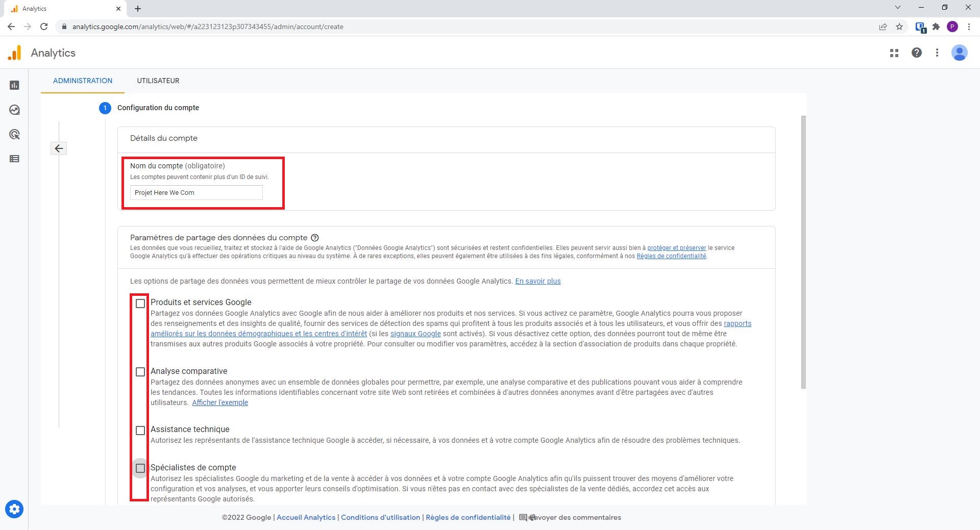The image size is (980, 530).
Task: Open Règles de confidentialité footer link
Action: pos(468,517)
